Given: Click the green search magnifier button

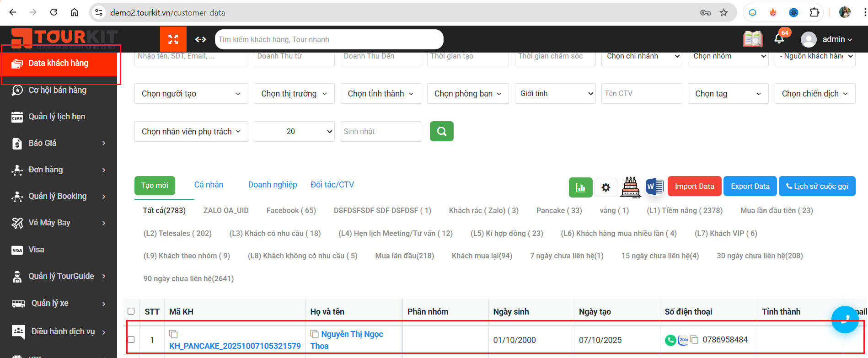Looking at the screenshot, I should point(441,131).
